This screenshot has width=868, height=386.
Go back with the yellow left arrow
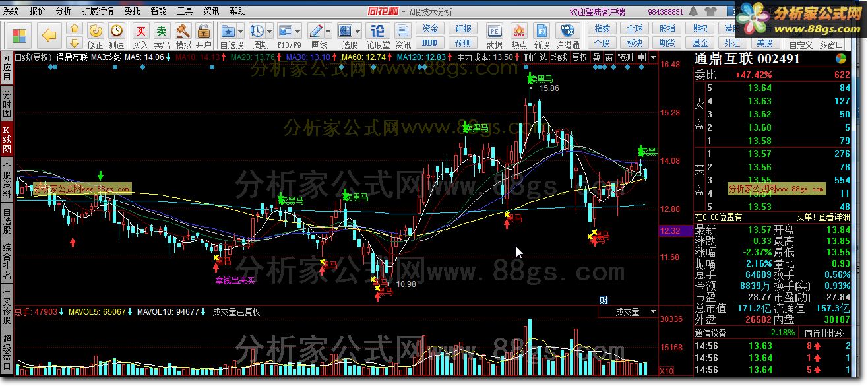[x=49, y=36]
